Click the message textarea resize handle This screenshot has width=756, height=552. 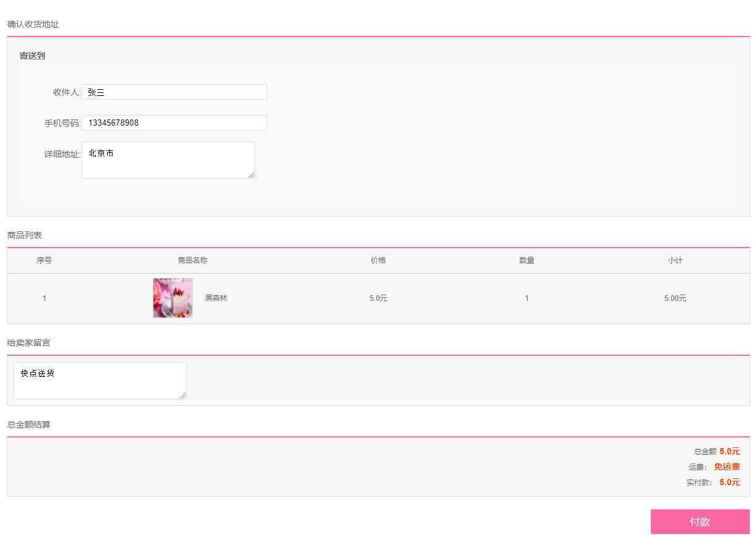(183, 395)
